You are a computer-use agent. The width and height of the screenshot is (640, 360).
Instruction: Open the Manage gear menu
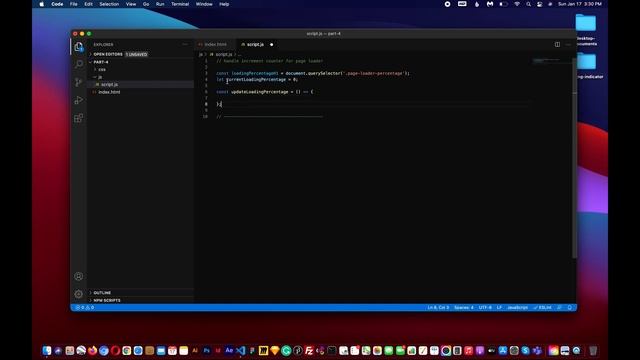point(79,294)
